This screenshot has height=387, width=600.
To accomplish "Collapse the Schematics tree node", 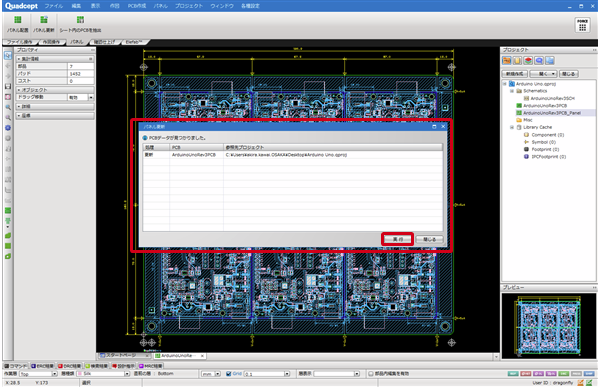I will [512, 91].
